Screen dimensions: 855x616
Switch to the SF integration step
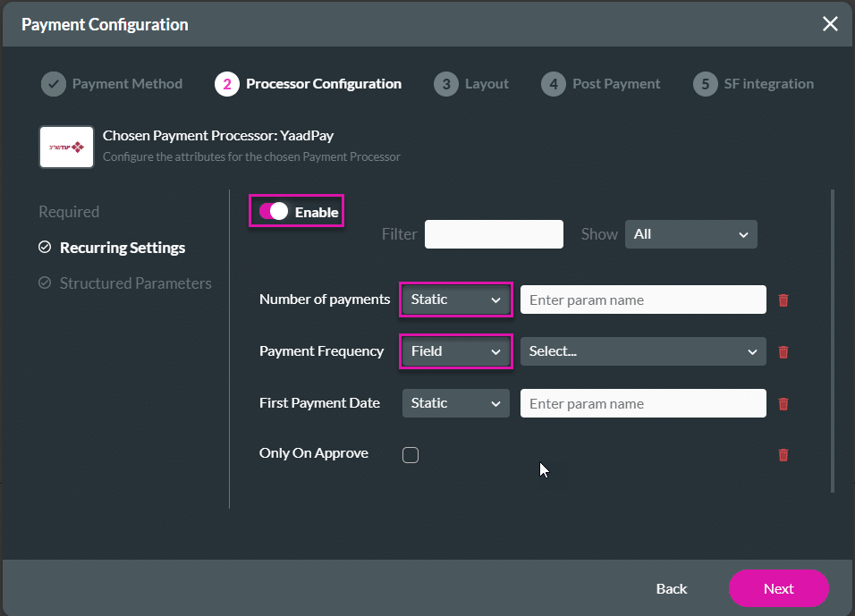click(x=768, y=84)
